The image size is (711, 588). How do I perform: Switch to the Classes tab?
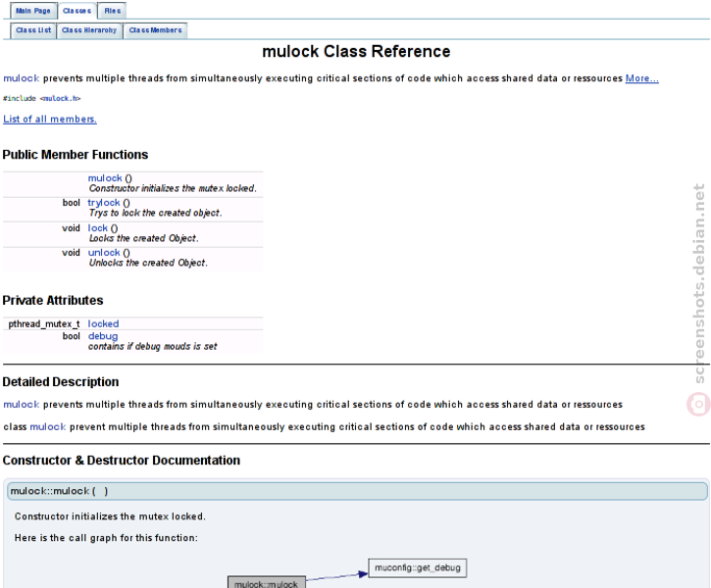click(77, 11)
